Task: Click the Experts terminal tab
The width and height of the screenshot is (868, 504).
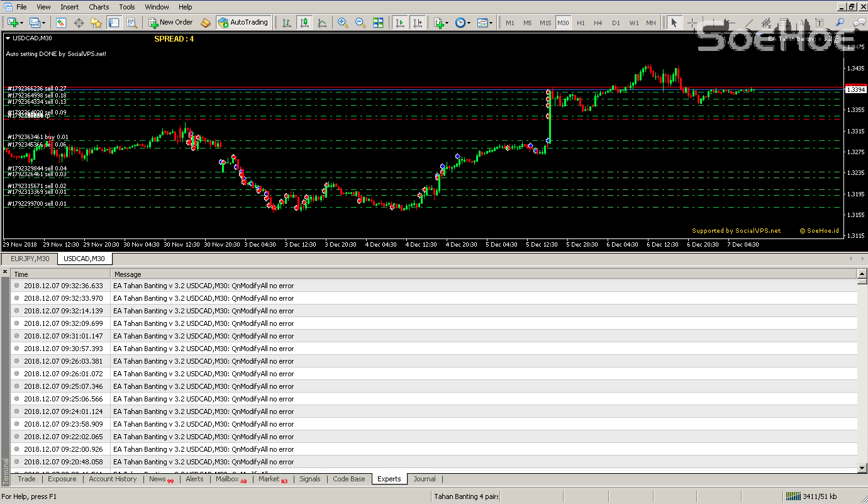Action: pos(389,479)
